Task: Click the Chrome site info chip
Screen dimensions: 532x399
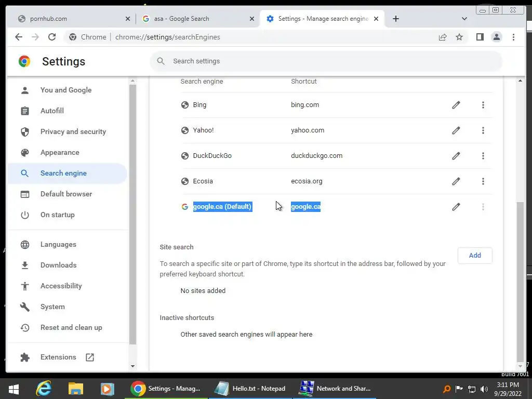Action: pyautogui.click(x=88, y=37)
